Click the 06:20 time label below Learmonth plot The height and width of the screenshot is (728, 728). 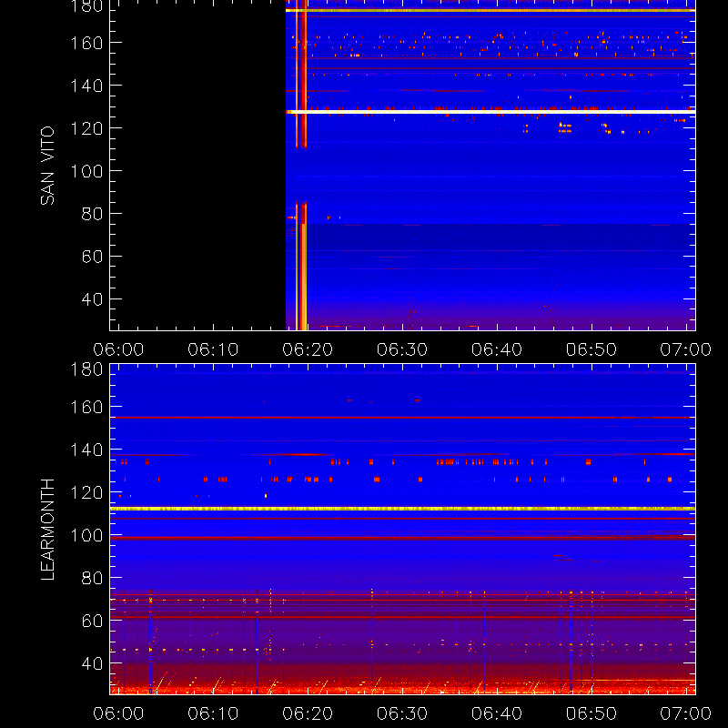click(x=308, y=713)
